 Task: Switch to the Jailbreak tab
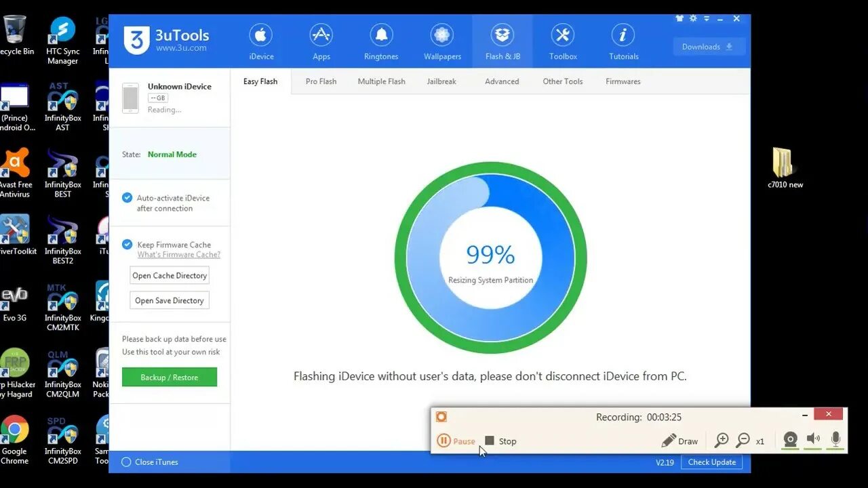click(x=441, y=81)
